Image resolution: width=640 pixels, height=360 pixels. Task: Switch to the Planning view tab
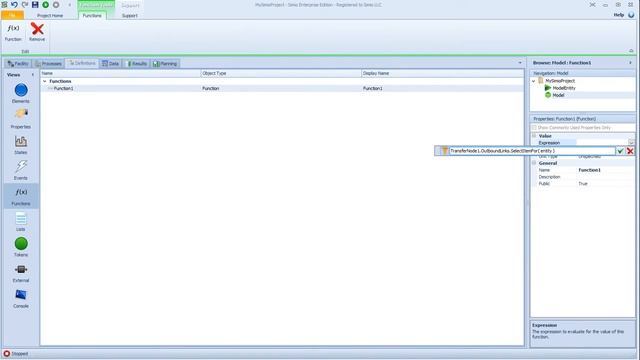click(165, 64)
